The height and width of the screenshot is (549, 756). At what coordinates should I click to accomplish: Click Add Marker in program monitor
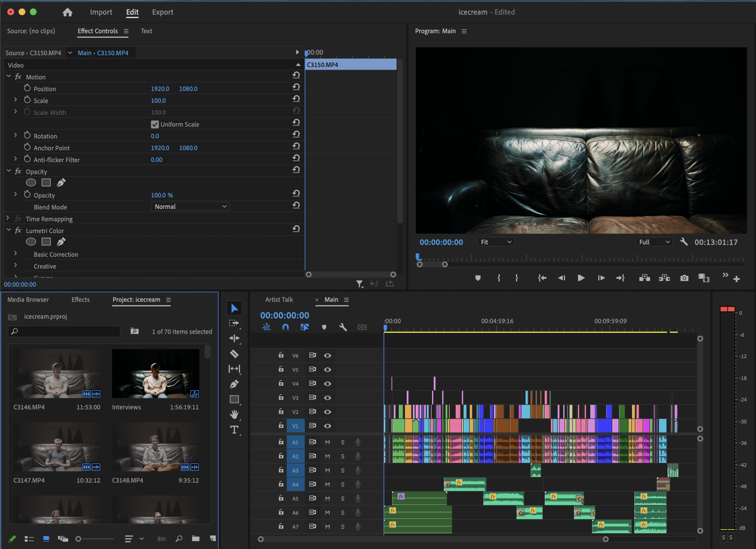tap(478, 278)
